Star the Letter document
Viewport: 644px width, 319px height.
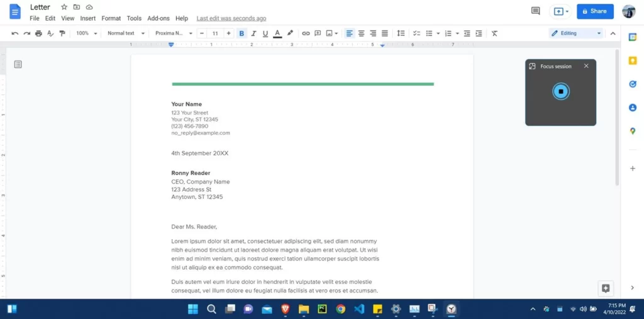(x=64, y=7)
